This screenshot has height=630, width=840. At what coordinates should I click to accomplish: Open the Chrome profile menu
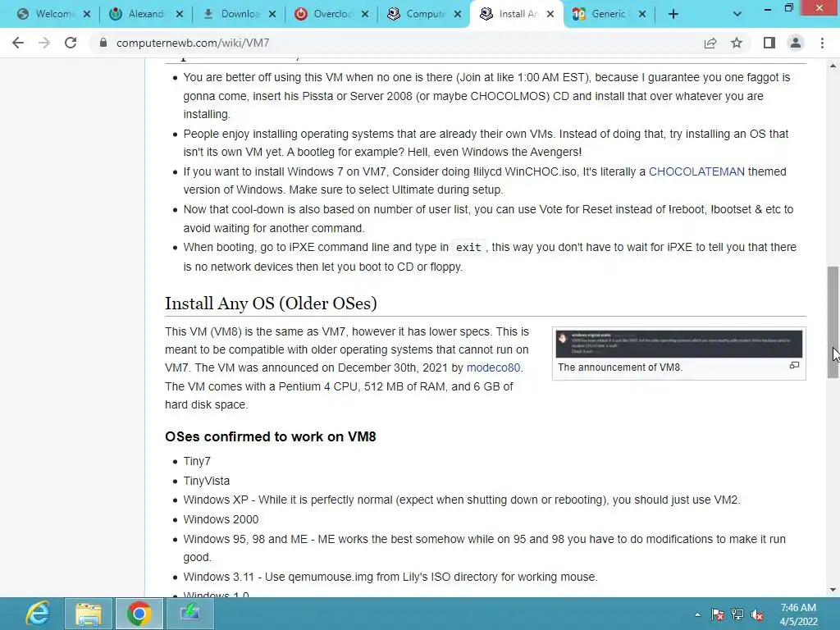point(796,43)
